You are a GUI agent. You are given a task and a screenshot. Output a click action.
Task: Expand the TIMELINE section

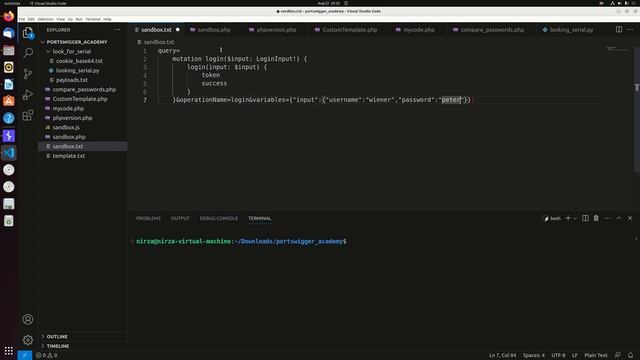point(58,346)
